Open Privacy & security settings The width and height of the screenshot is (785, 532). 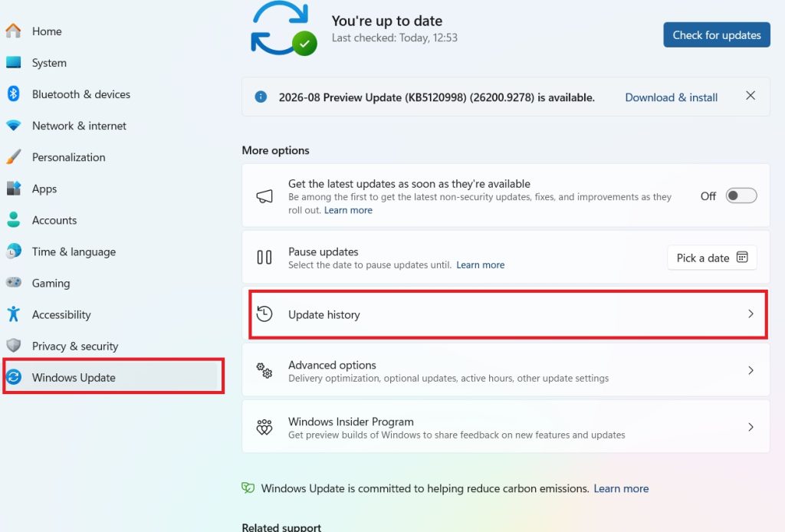click(x=75, y=346)
